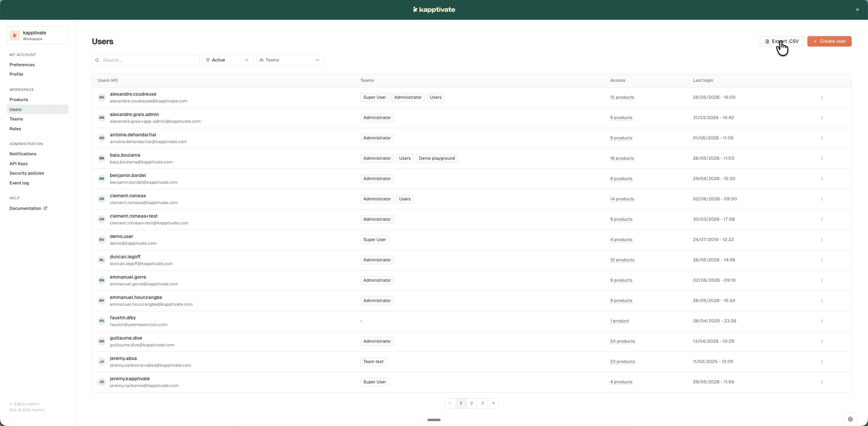This screenshot has height=426, width=868.
Task: Open row menu for demo.user
Action: point(821,239)
